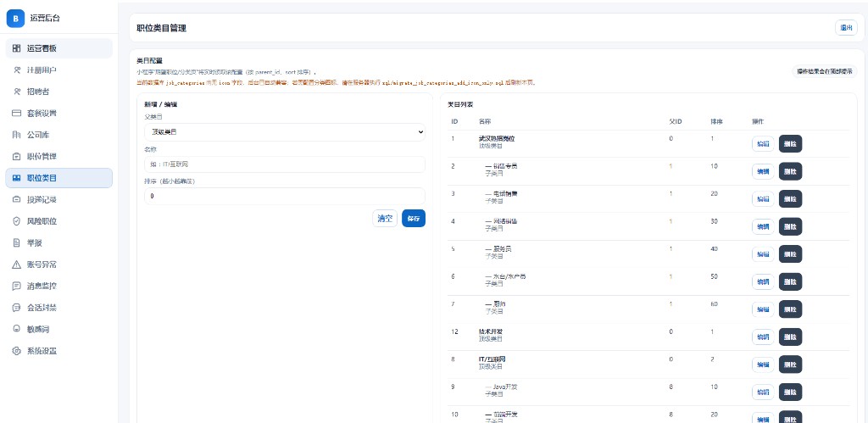Edit the ID 3 电话销售 row
Image resolution: width=868 pixels, height=423 pixels.
click(763, 198)
